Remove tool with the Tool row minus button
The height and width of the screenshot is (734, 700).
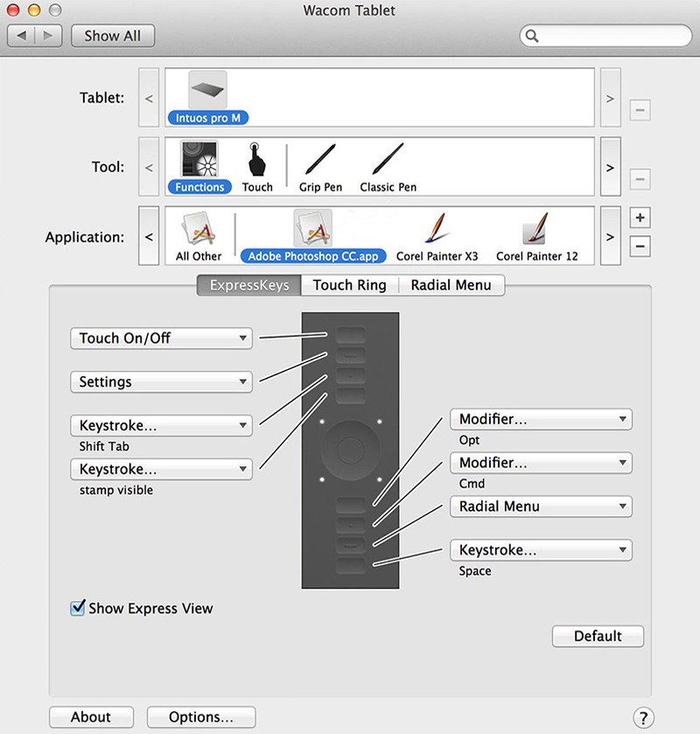pos(640,179)
